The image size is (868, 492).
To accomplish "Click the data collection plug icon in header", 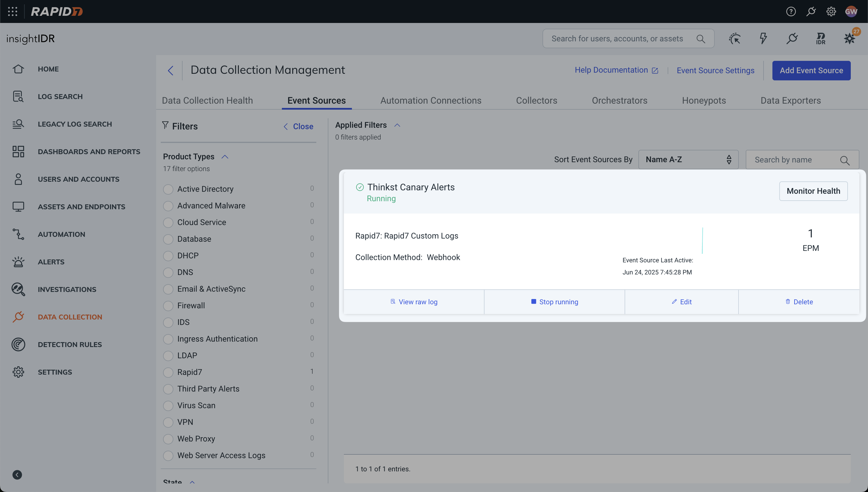I will point(792,38).
